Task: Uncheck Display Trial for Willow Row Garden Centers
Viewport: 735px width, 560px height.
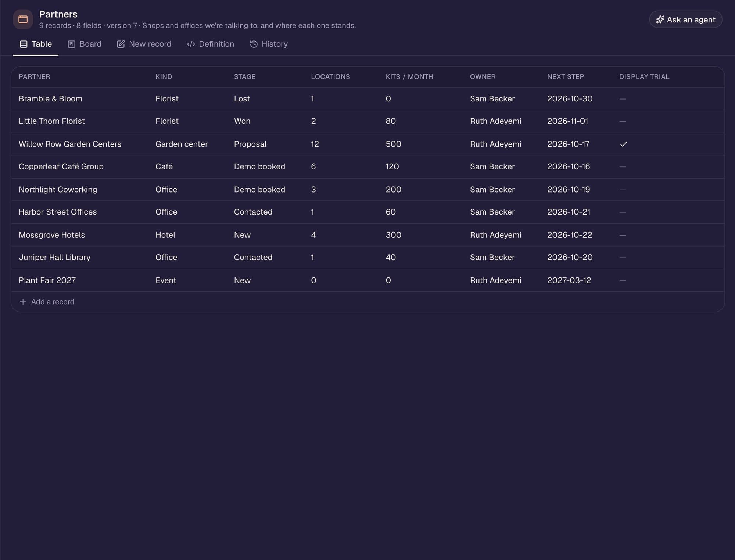Action: tap(623, 144)
